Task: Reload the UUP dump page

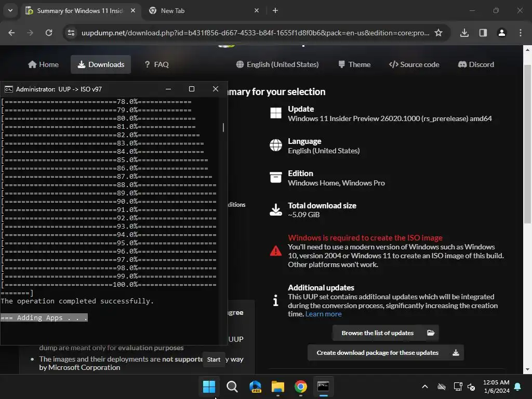Action: point(49,33)
